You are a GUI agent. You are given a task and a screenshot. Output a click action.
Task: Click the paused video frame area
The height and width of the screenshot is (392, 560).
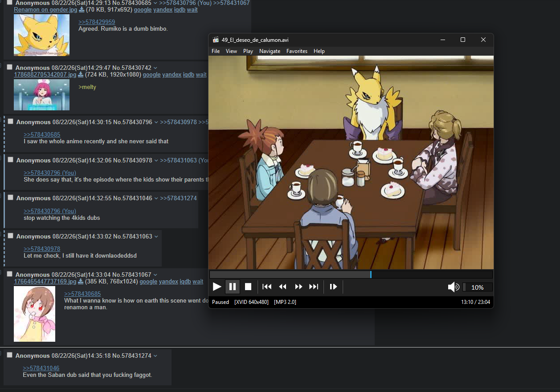click(x=351, y=162)
